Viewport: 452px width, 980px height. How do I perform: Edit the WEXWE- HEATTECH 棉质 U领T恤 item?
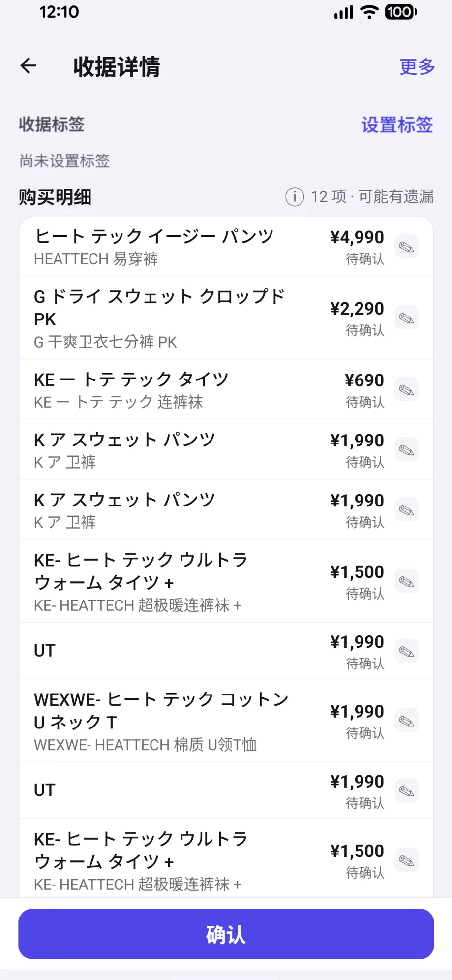(x=407, y=721)
